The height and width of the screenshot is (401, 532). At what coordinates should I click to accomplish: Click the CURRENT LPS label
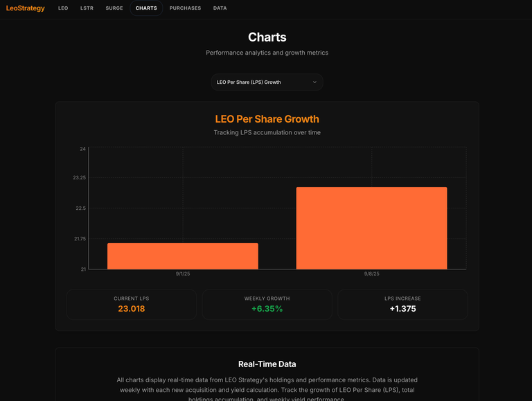pos(132,298)
